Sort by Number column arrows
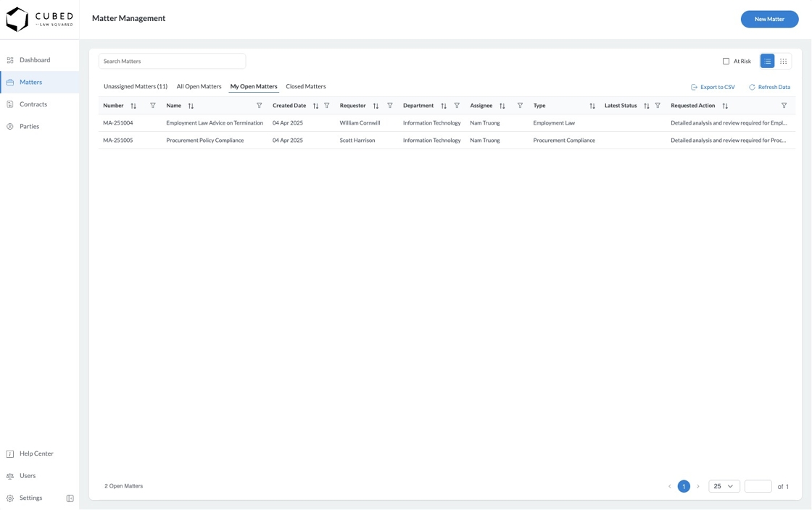 133,106
